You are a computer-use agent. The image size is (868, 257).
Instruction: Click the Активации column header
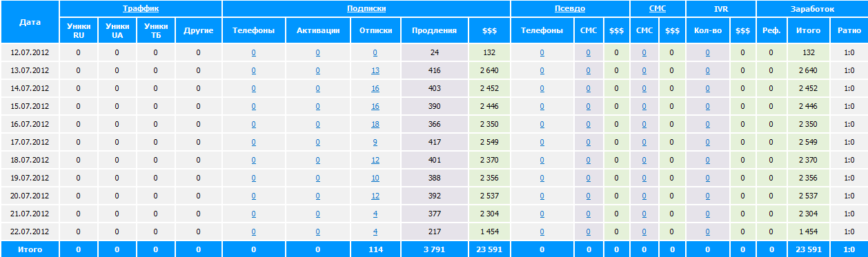317,30
